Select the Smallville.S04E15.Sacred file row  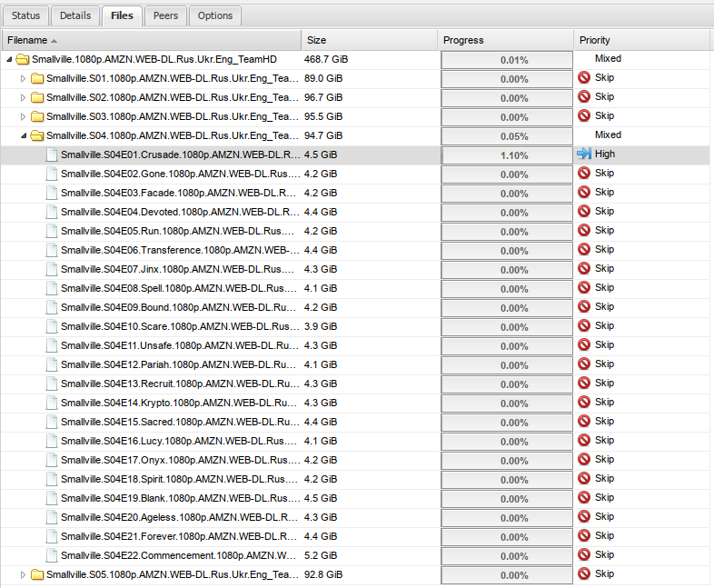(355, 423)
